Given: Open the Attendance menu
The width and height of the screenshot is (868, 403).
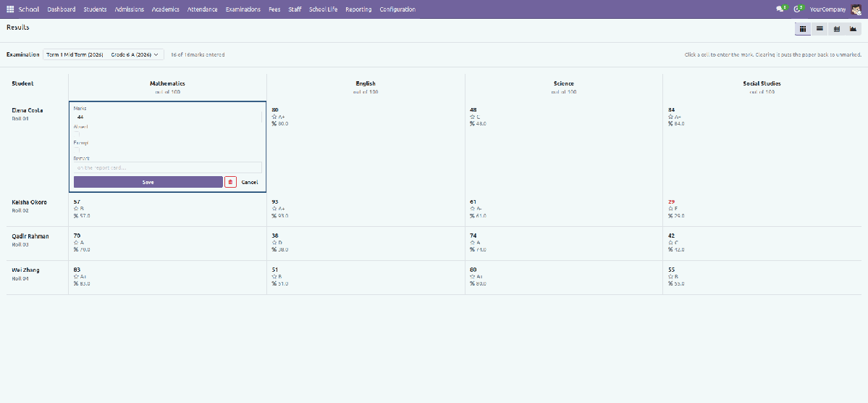Looking at the screenshot, I should (x=202, y=9).
